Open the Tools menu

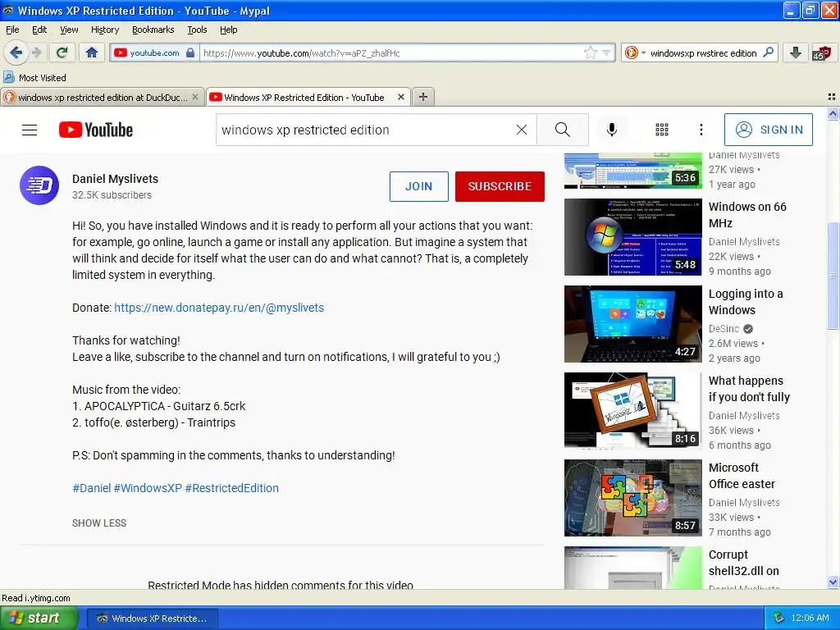click(x=197, y=30)
